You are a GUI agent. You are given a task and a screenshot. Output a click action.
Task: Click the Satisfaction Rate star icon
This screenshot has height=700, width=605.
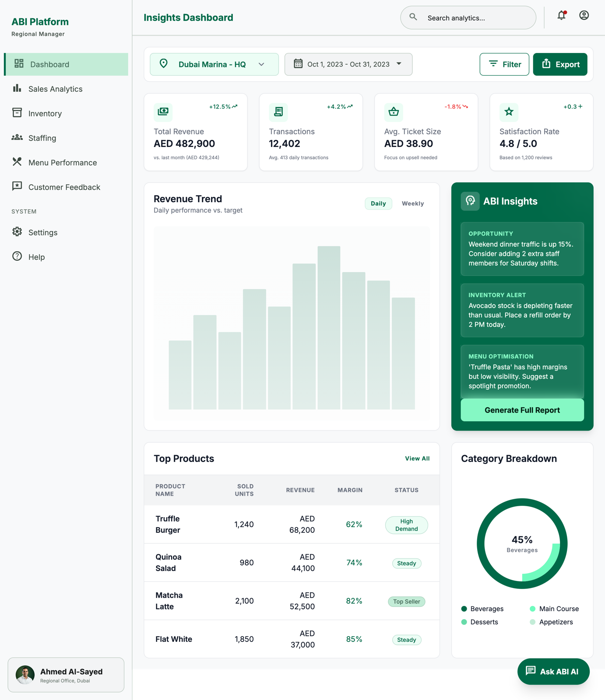click(509, 112)
